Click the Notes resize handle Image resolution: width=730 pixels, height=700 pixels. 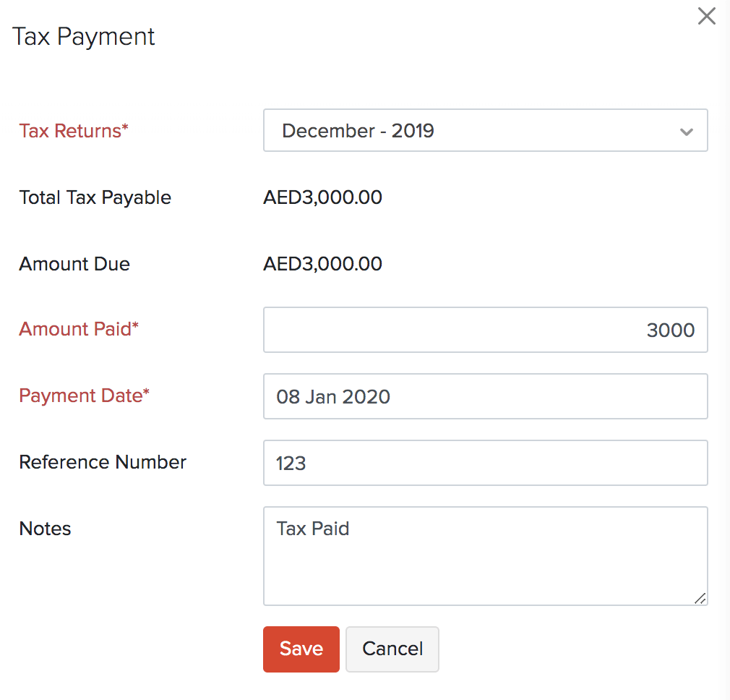(x=700, y=599)
